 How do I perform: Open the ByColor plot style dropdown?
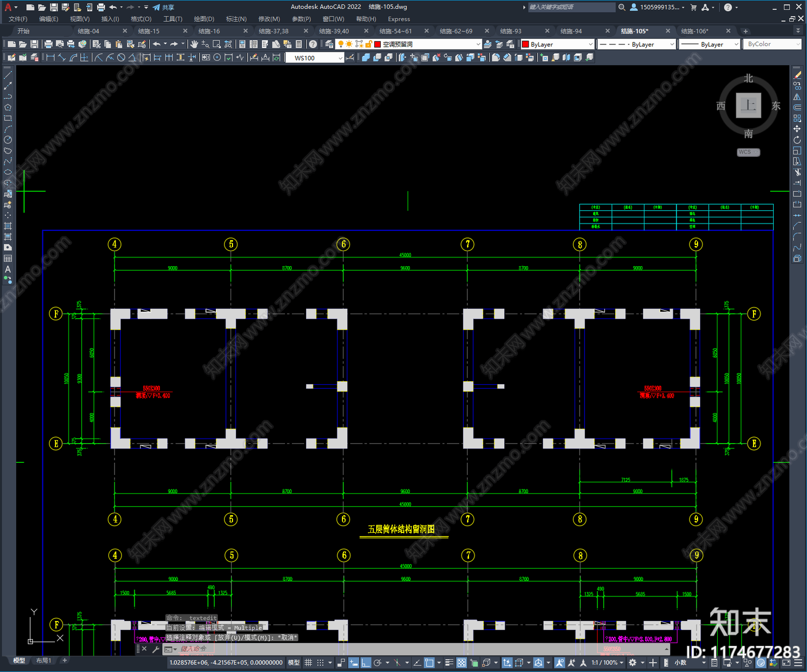click(772, 44)
